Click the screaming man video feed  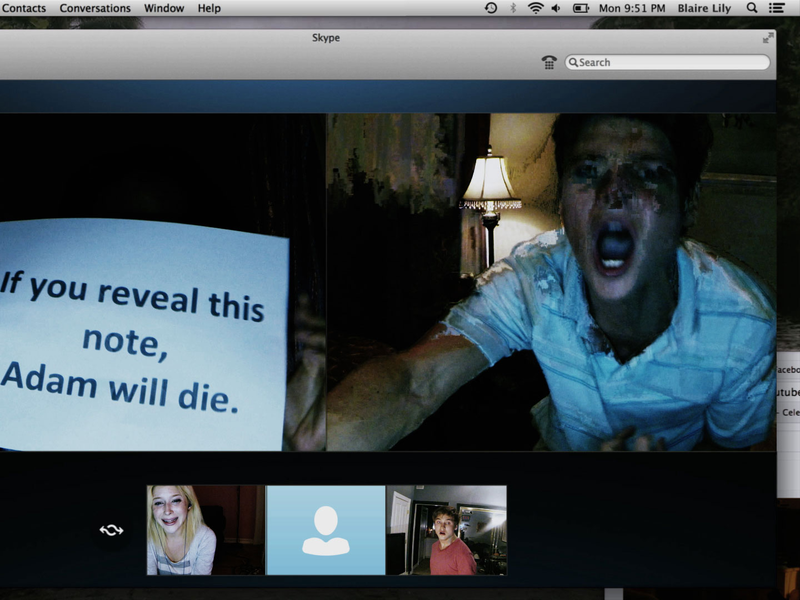pos(552,282)
